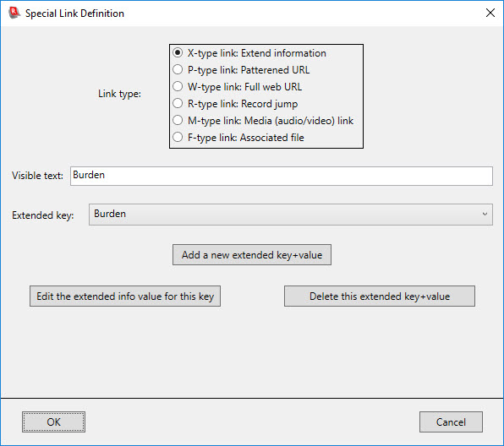Click the F-type link radio circle
This screenshot has height=446, width=504.
178,137
